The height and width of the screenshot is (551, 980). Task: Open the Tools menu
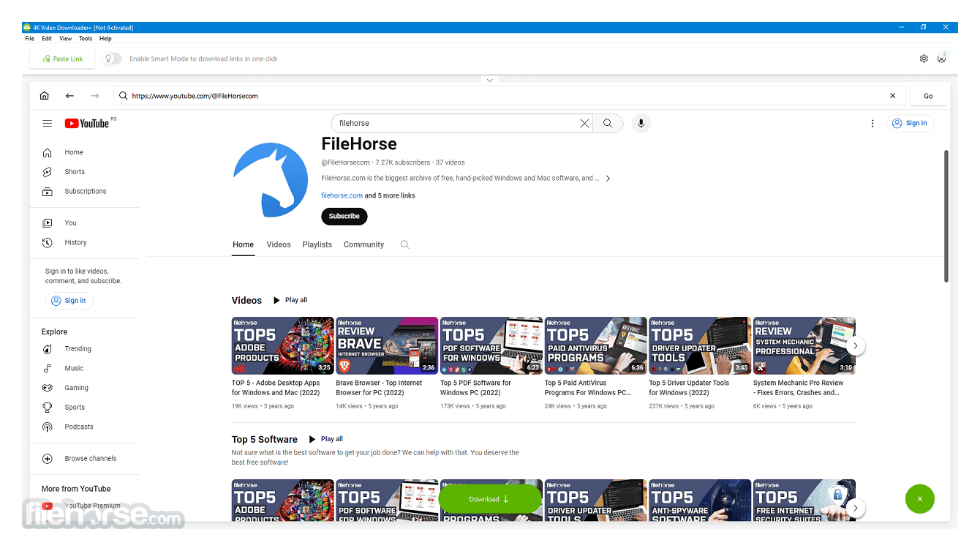(x=86, y=39)
